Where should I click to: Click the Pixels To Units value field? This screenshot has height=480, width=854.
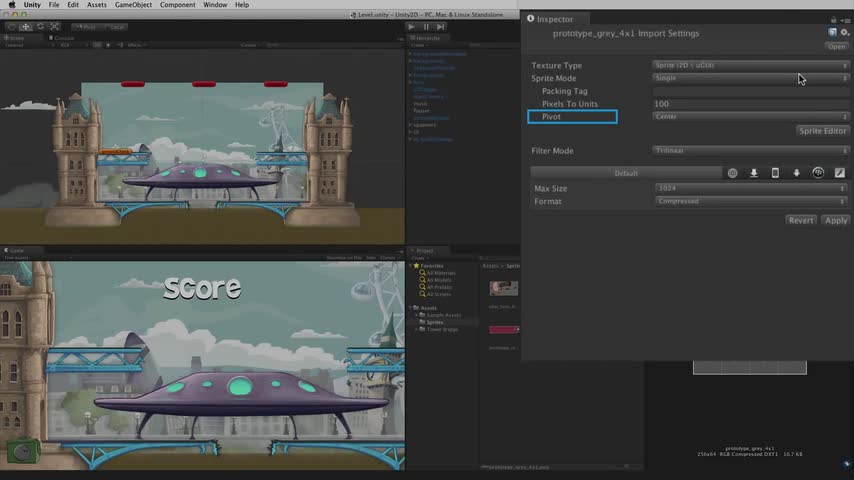click(751, 104)
